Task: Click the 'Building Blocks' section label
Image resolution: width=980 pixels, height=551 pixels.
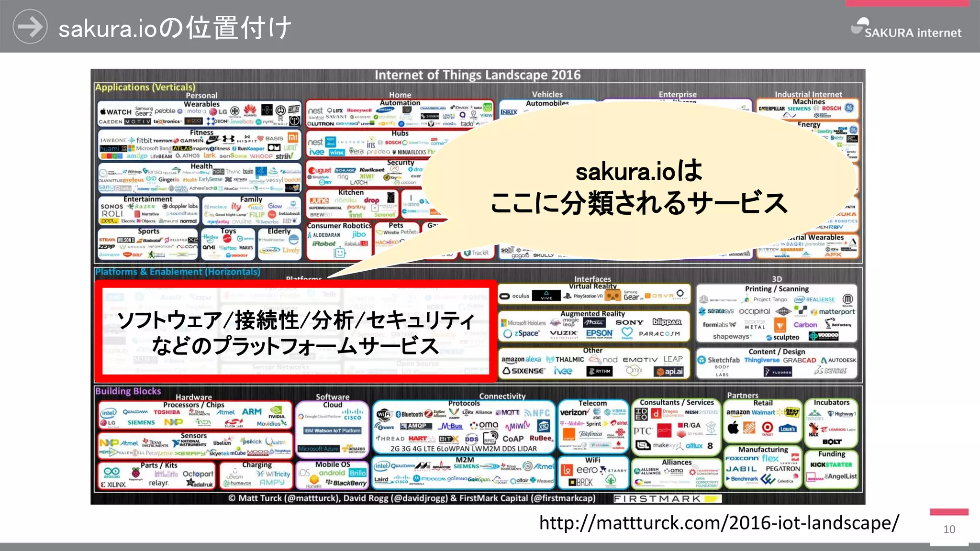Action: (x=128, y=391)
